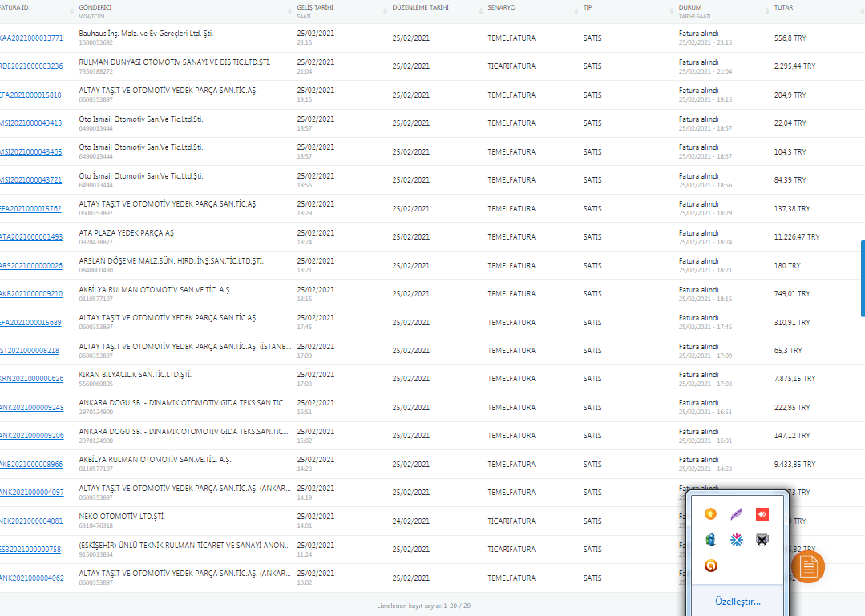
Task: Click the orange-red circular swirl tray icon
Action: 710,566
